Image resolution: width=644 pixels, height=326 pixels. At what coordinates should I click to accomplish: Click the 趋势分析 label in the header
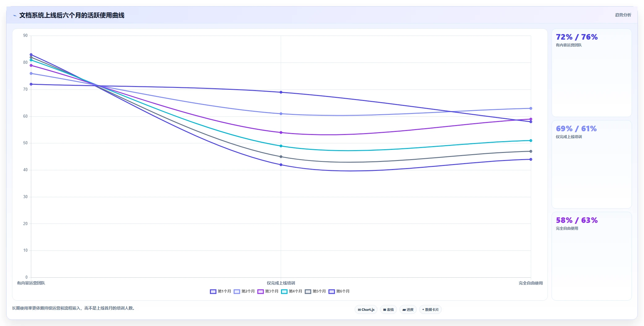pos(623,15)
